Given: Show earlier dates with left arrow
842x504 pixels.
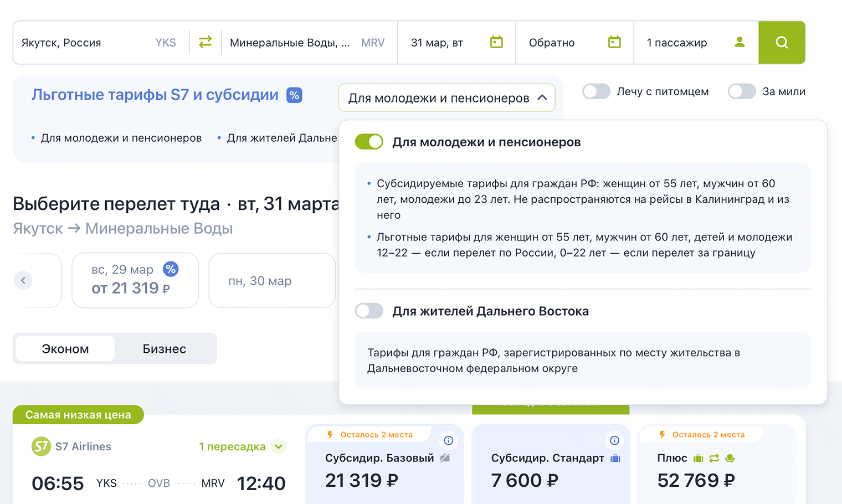Looking at the screenshot, I should tap(23, 280).
